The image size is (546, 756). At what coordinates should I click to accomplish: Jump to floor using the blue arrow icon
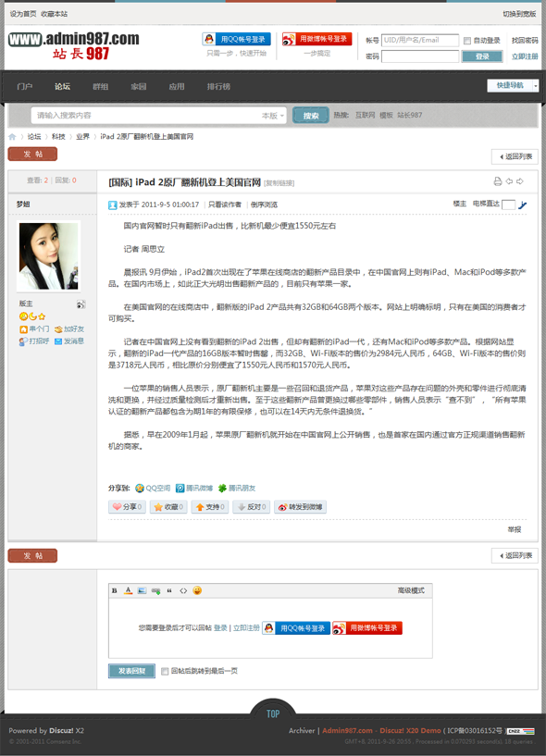[x=522, y=204]
